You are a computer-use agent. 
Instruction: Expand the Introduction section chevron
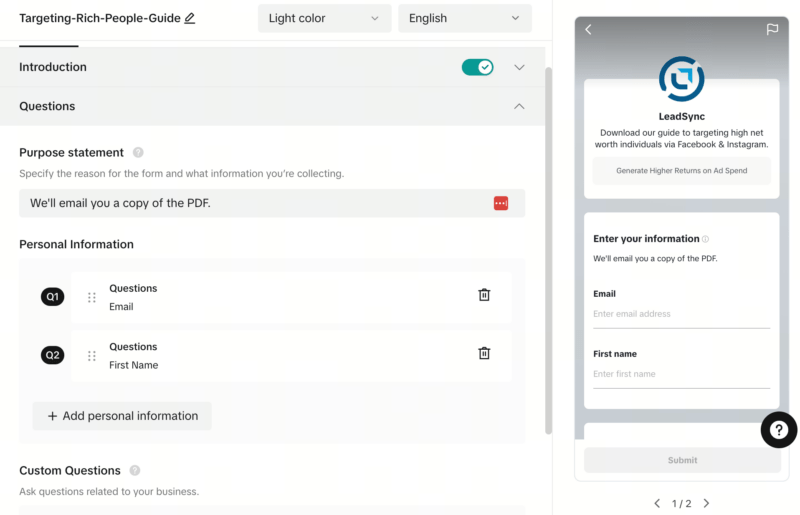point(519,67)
